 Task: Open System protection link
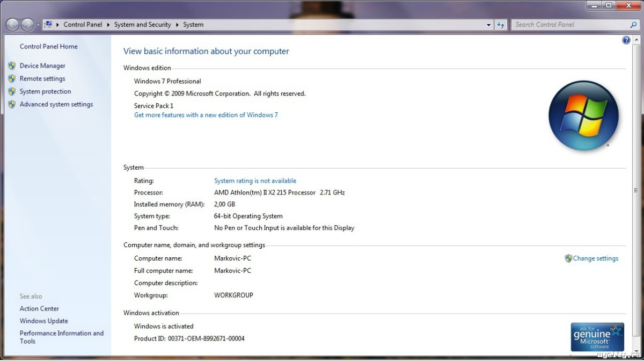45,91
